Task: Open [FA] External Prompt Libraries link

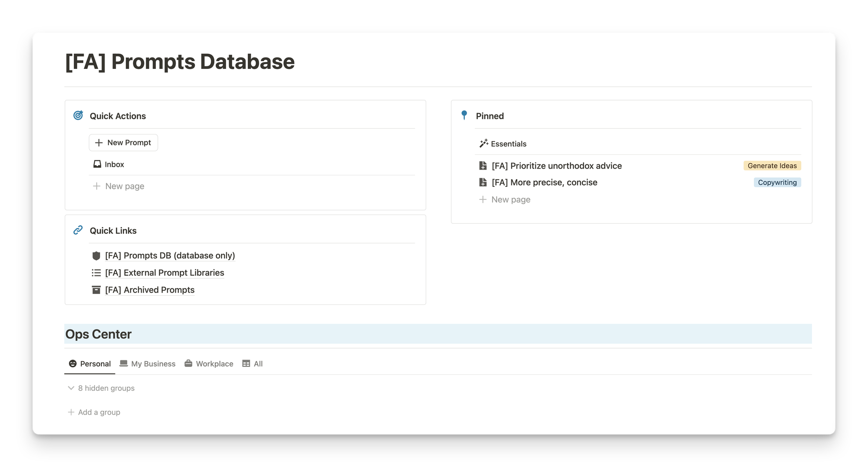Action: point(164,273)
